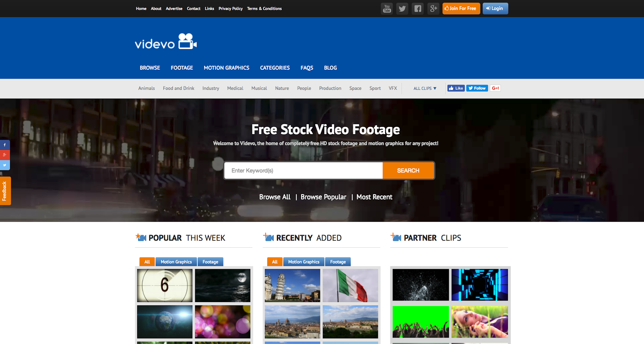Select Footage tab under Popular This Week

[211, 262]
